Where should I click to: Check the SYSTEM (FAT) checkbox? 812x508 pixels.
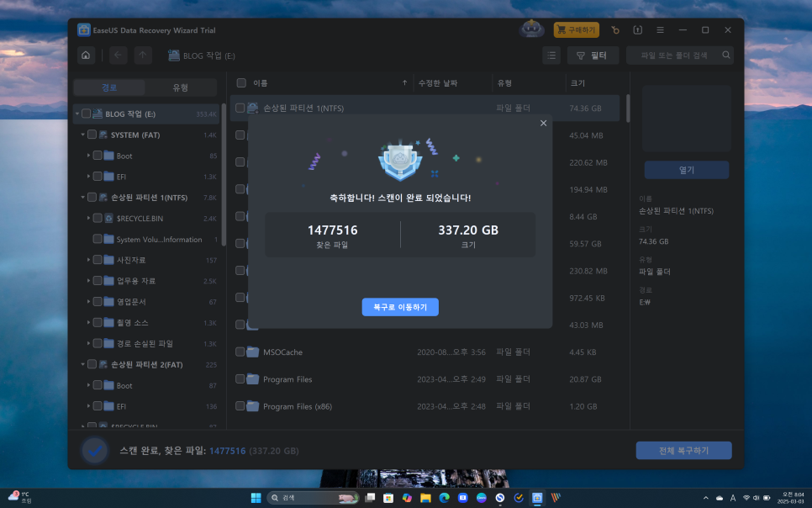[x=92, y=135]
